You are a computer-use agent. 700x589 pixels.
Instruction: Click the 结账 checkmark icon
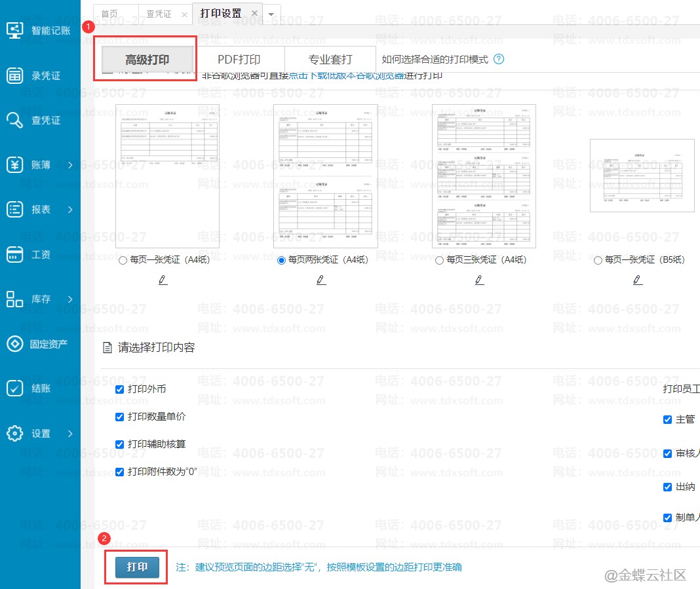point(15,388)
